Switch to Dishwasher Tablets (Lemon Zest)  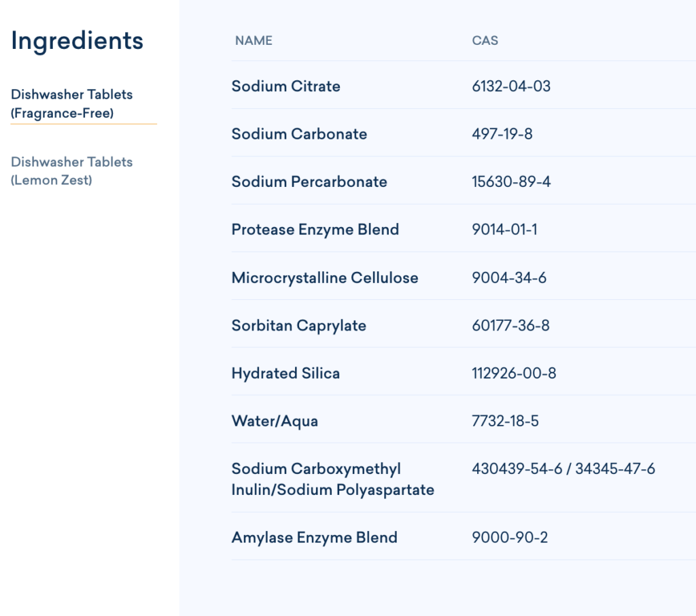(x=72, y=171)
